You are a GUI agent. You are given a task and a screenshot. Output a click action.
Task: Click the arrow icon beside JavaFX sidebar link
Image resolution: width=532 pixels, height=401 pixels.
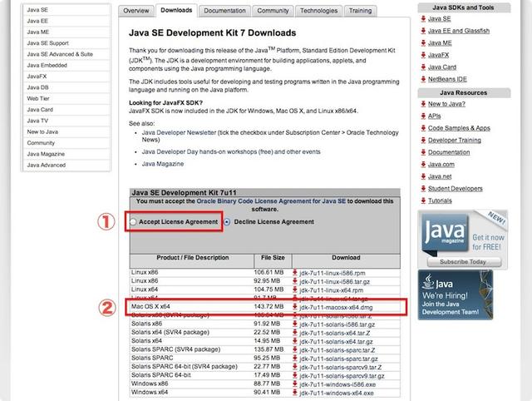pos(423,55)
